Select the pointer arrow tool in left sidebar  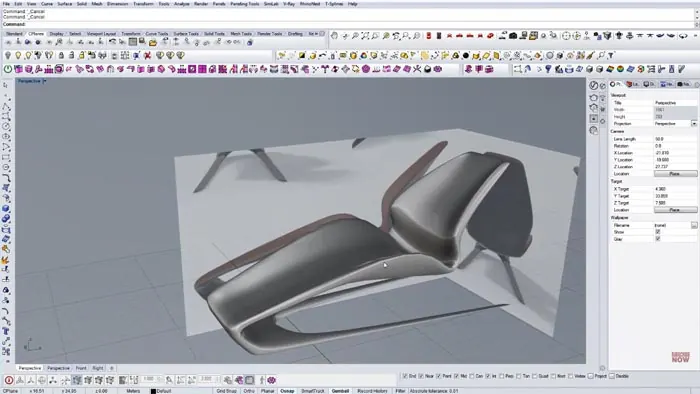pos(6,85)
